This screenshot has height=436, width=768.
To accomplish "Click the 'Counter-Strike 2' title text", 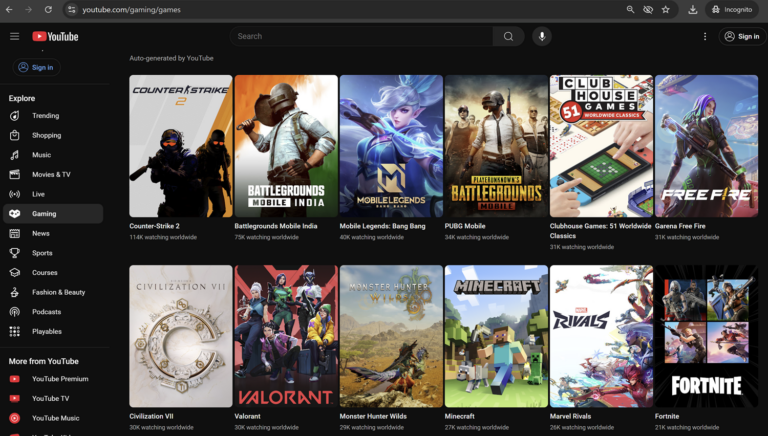I will tap(154, 226).
